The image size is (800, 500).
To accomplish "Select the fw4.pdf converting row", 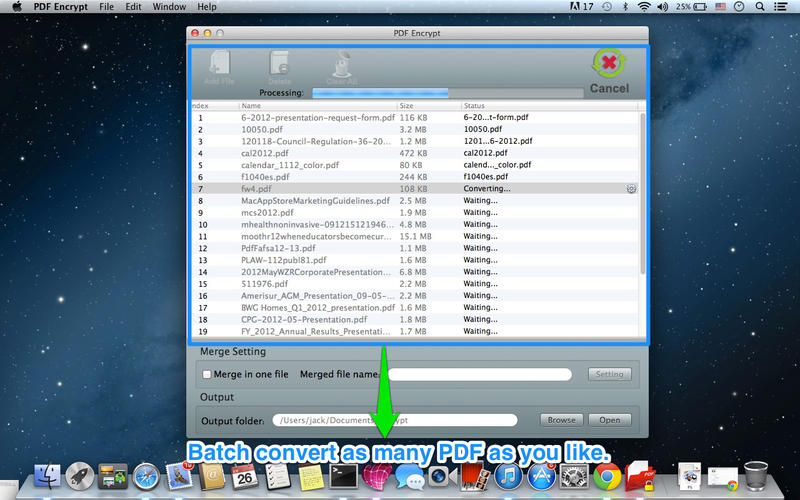I will click(x=415, y=189).
